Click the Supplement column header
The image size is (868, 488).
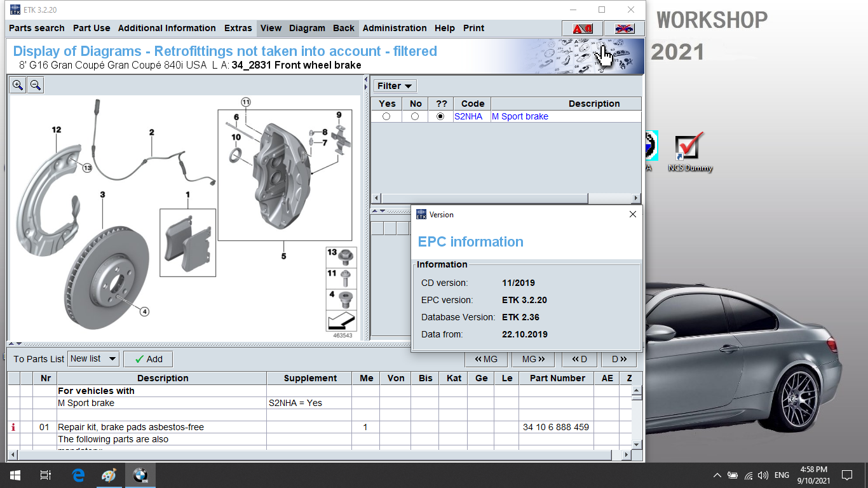tap(310, 378)
